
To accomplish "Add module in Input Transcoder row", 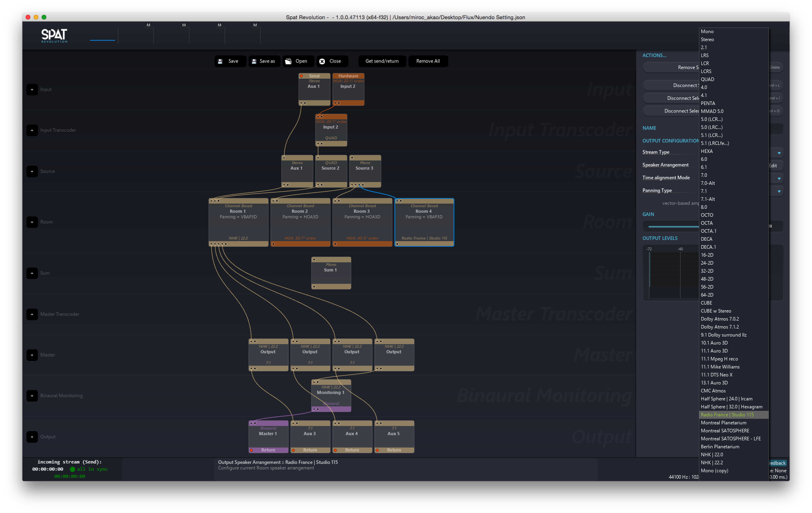I will pos(32,130).
